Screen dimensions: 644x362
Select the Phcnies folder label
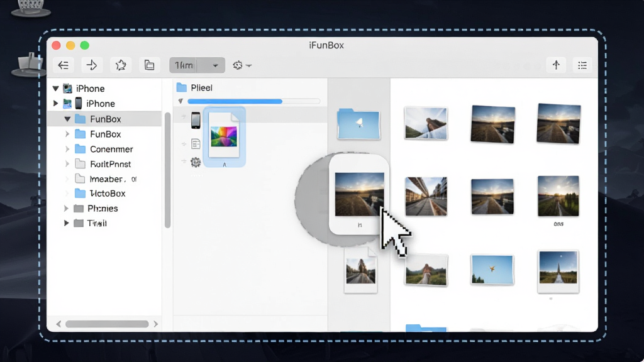tap(103, 209)
